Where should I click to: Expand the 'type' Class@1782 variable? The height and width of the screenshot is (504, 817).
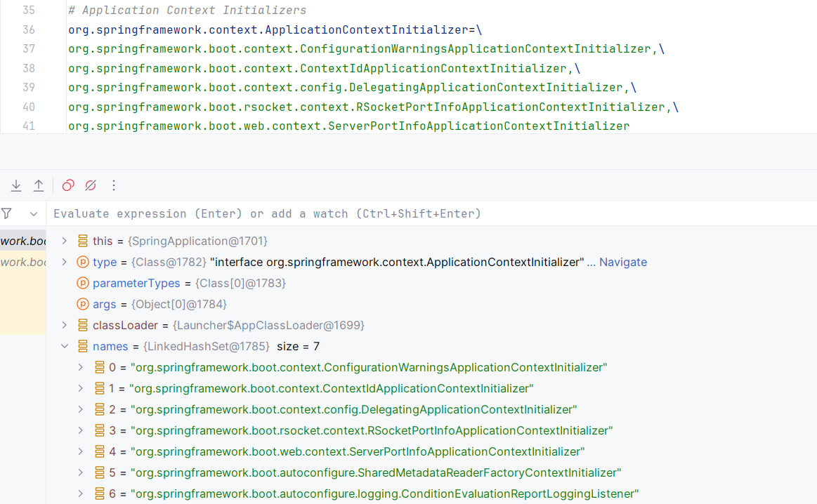[64, 262]
